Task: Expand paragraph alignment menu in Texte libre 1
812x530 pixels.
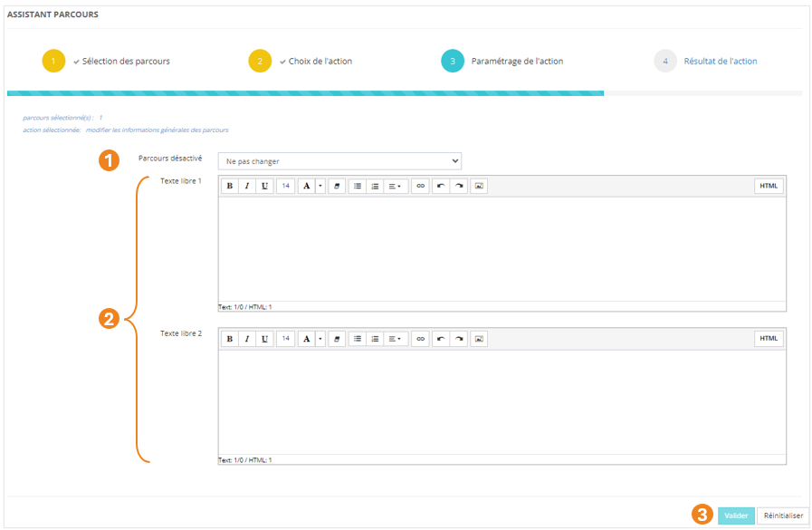Action: coord(396,186)
